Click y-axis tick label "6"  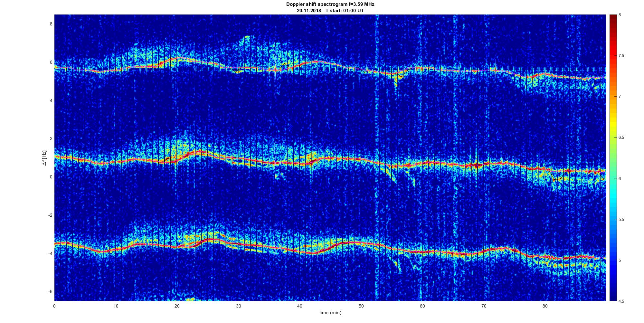(51, 62)
